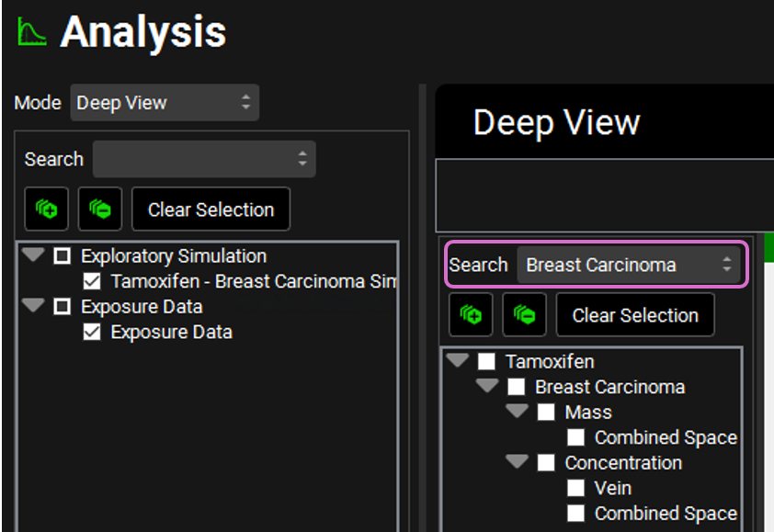This screenshot has width=774, height=532.
Task: Click collapse-all icon in left panel
Action: (x=100, y=209)
